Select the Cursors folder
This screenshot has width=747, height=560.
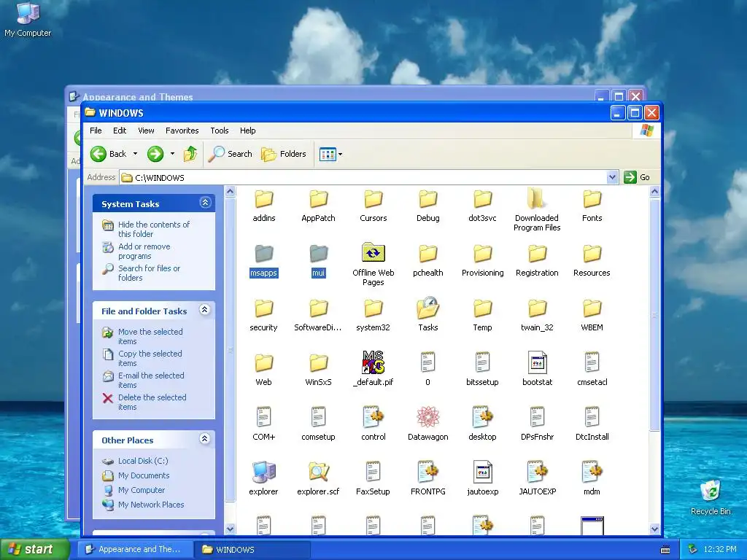click(x=373, y=206)
